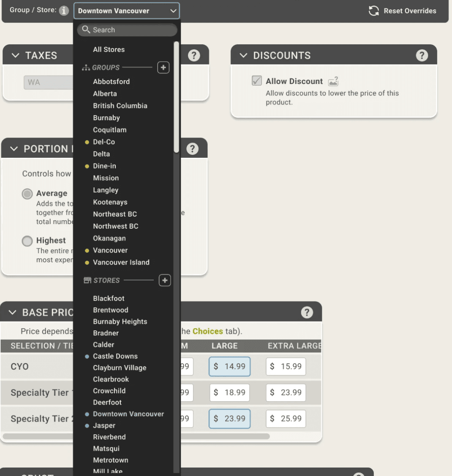The image size is (452, 476).
Task: Choose the Alberta group
Action: 105,94
